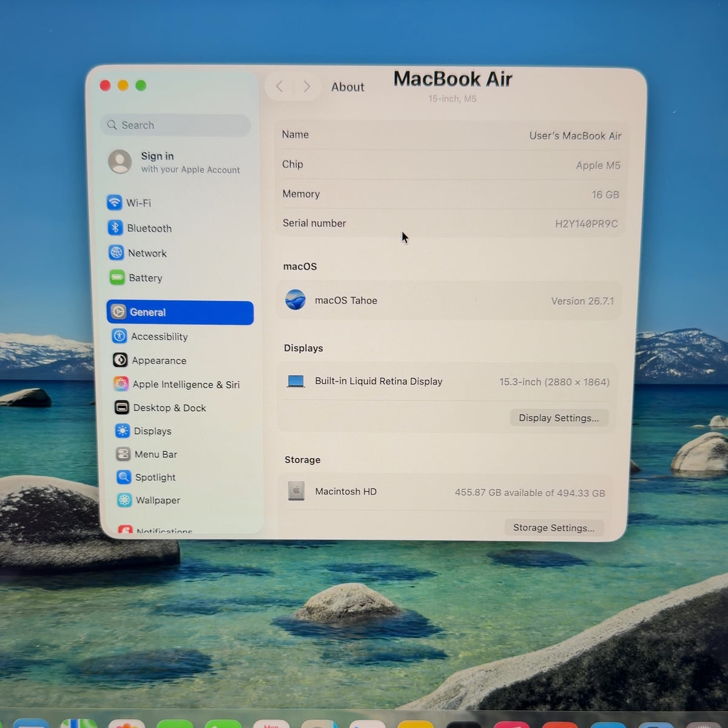The image size is (728, 728).
Task: Open the Displays sidebar icon
Action: 123,431
